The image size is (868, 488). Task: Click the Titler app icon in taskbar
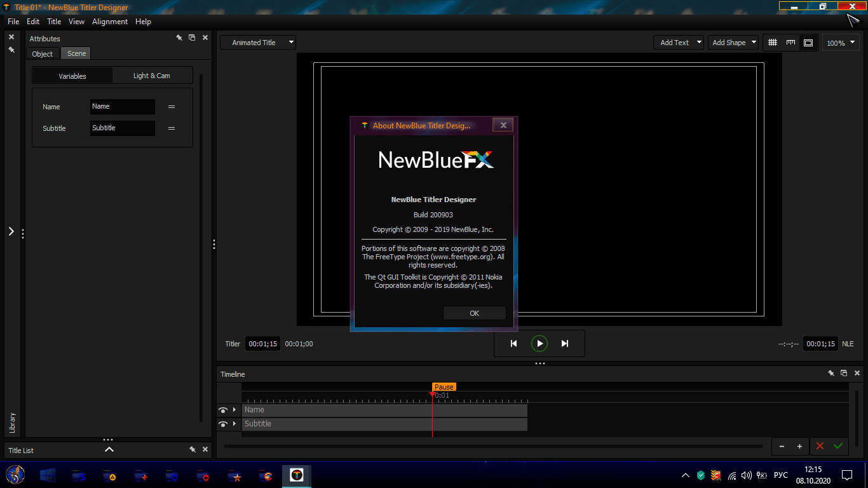[x=297, y=475]
